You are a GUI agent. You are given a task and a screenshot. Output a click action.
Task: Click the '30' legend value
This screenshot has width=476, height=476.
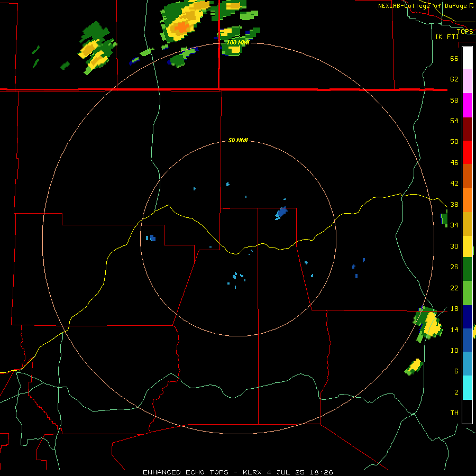pos(454,246)
